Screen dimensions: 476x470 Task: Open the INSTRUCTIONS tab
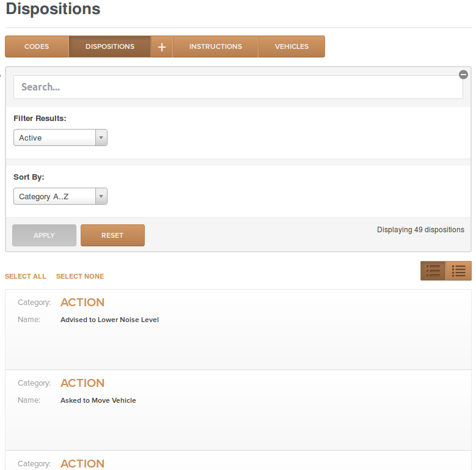[x=216, y=46]
